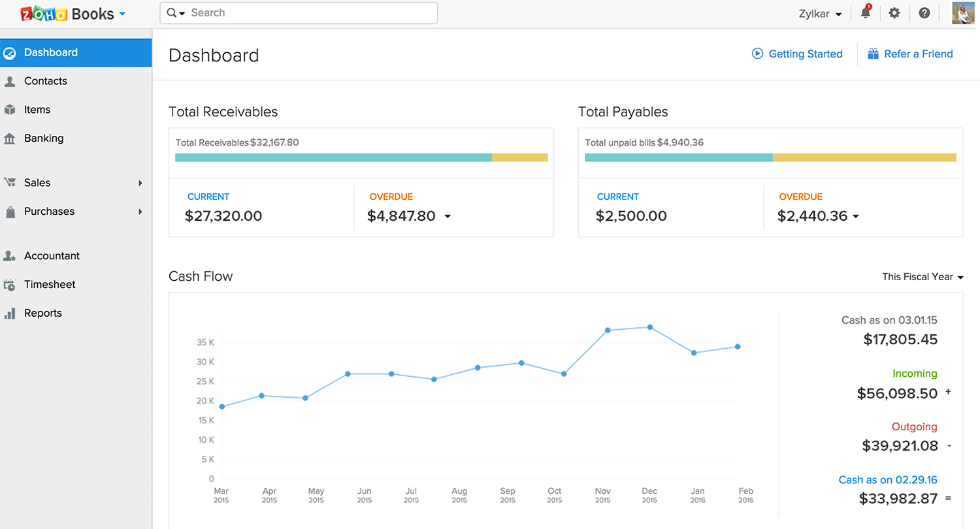Open the Getting Started link
Viewport: 980px width, 529px height.
(x=805, y=54)
